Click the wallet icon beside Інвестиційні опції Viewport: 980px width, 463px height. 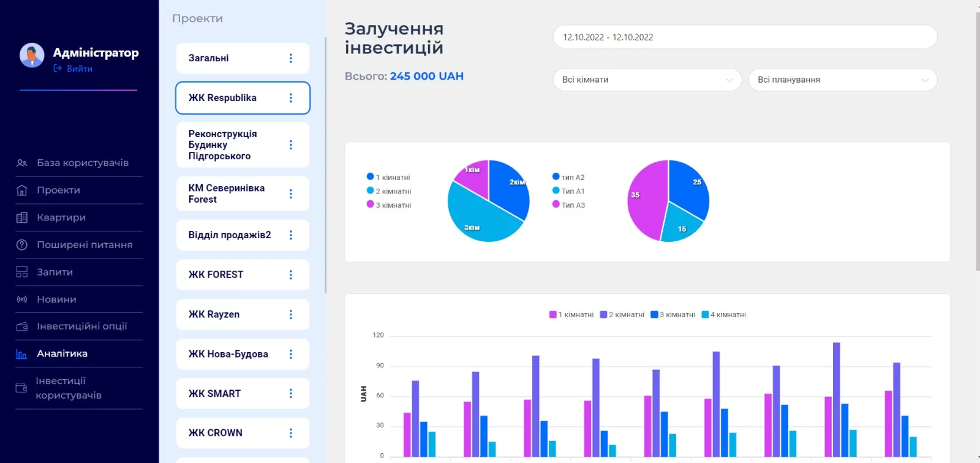click(22, 326)
